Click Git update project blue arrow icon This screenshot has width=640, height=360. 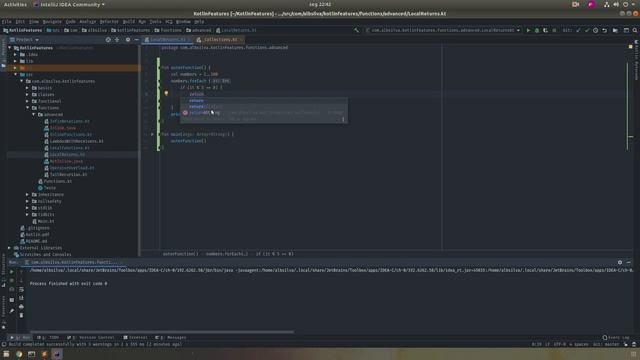point(578,30)
